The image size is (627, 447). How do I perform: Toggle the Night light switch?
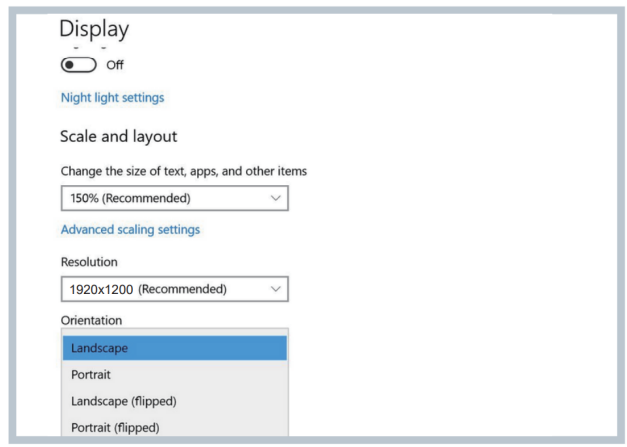pos(80,65)
